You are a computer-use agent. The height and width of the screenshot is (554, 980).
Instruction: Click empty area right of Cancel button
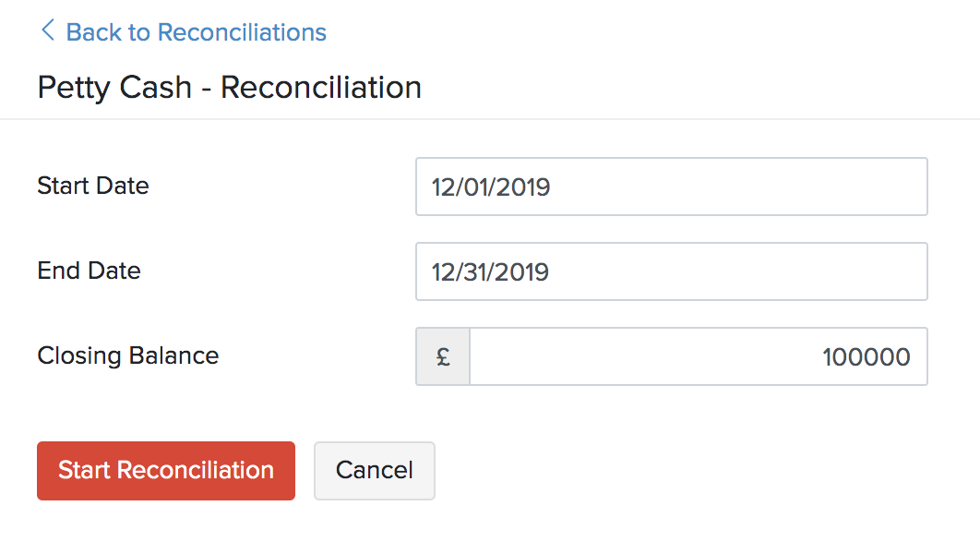tap(646, 471)
